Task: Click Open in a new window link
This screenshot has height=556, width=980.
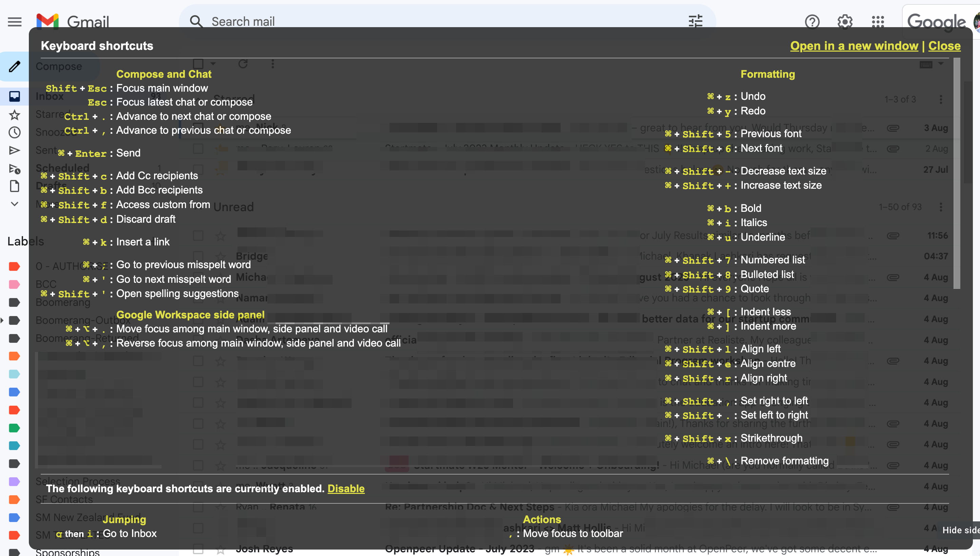Action: [x=854, y=46]
